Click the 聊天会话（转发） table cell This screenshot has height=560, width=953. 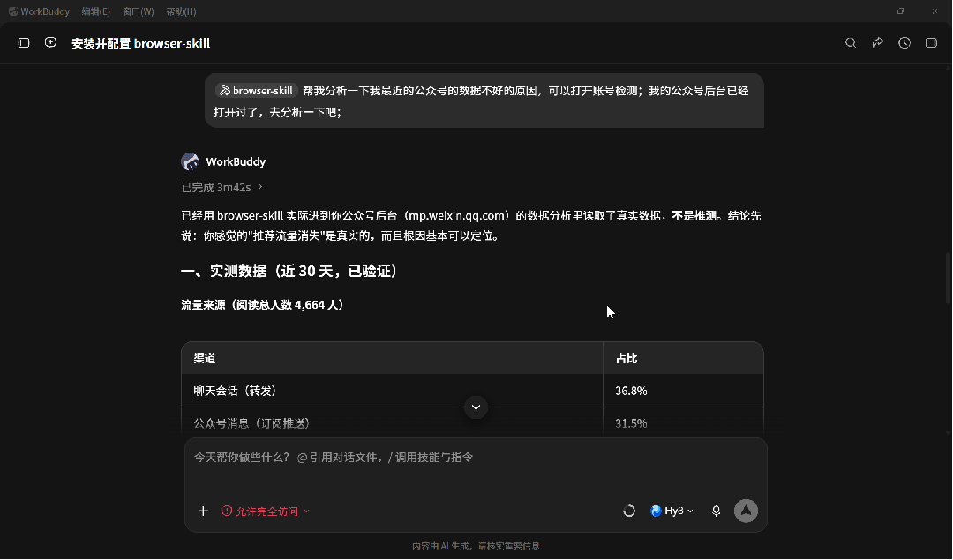click(392, 391)
